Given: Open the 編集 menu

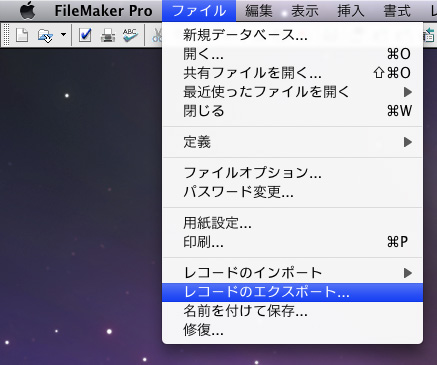Looking at the screenshot, I should point(259,11).
